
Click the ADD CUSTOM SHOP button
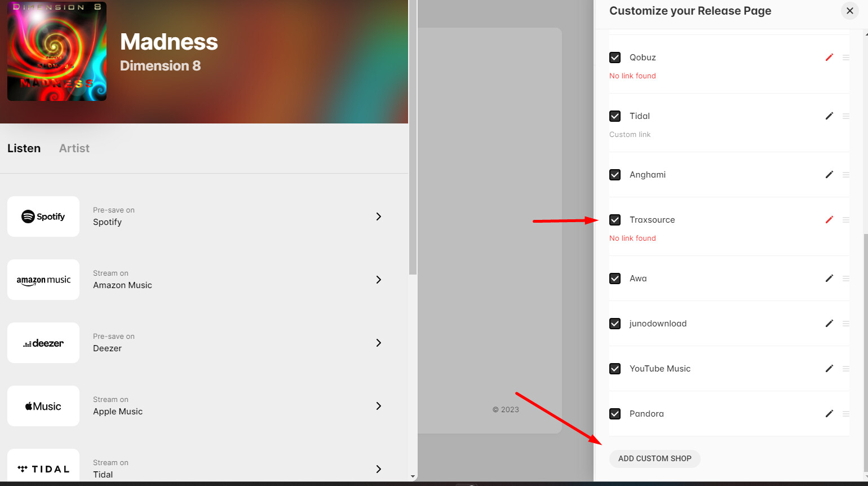655,458
